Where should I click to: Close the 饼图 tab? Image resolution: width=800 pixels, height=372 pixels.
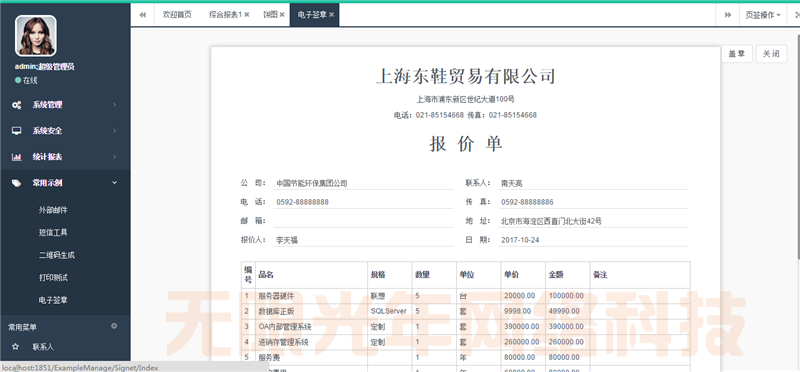(x=282, y=15)
